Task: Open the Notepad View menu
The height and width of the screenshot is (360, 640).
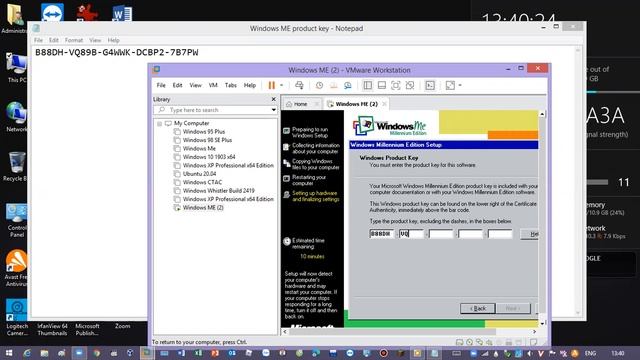Action: (95, 40)
